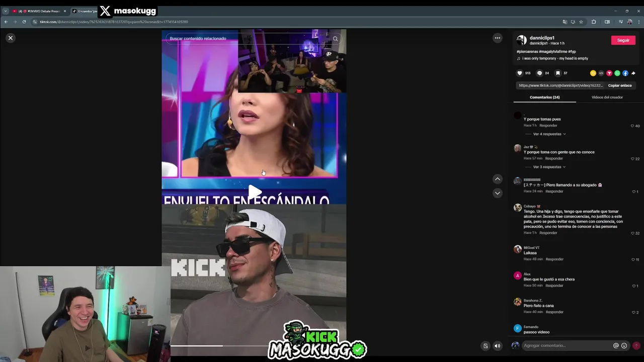Open the three-dots more options menu
Viewport: 644px width, 362px height.
tap(497, 38)
